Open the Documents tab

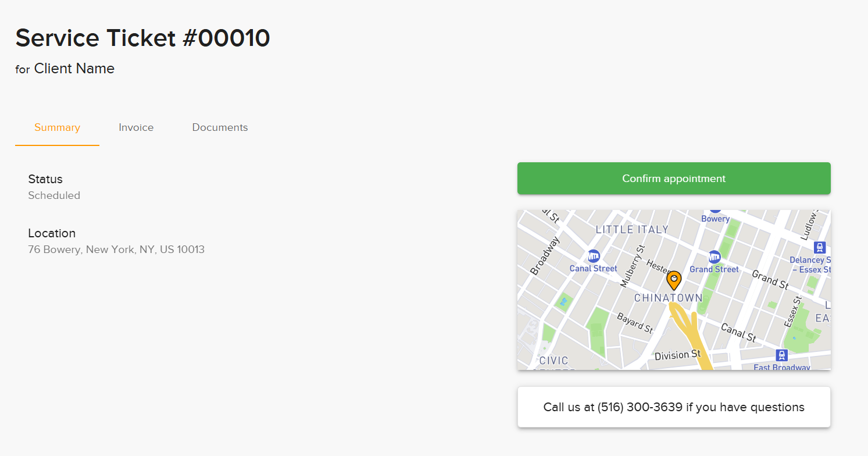220,127
